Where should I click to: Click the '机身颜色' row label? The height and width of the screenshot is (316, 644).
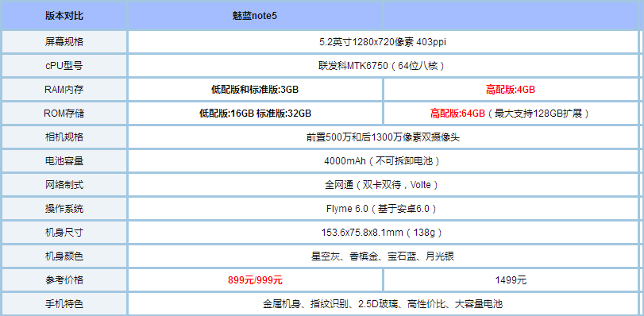pyautogui.click(x=64, y=256)
